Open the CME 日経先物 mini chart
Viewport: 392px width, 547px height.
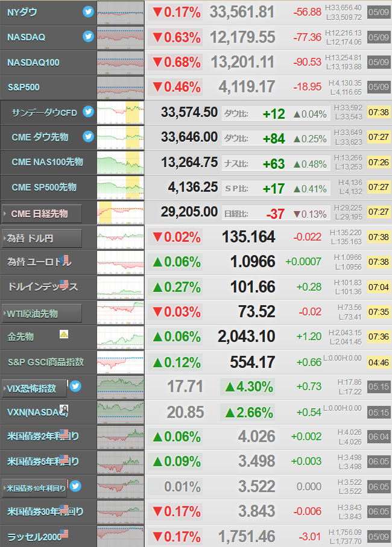pos(121,212)
